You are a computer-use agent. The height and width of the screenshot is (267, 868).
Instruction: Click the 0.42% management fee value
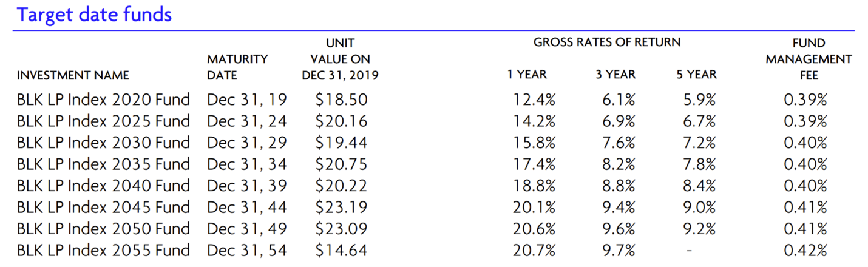click(805, 250)
